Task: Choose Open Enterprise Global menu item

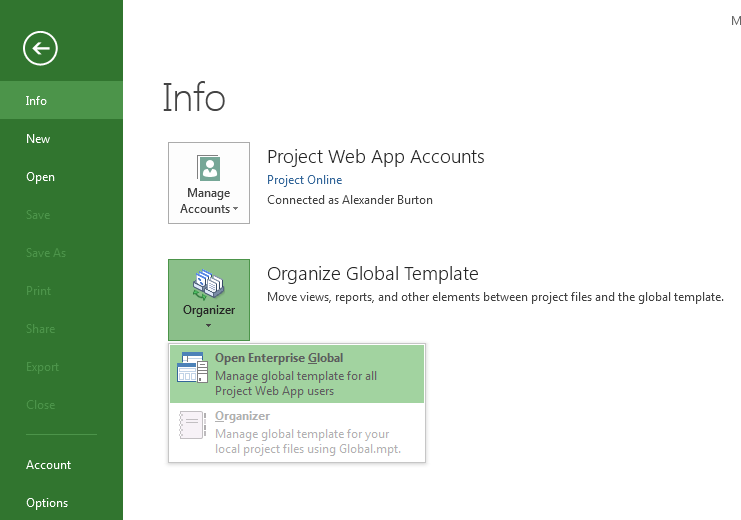Action: pos(297,374)
